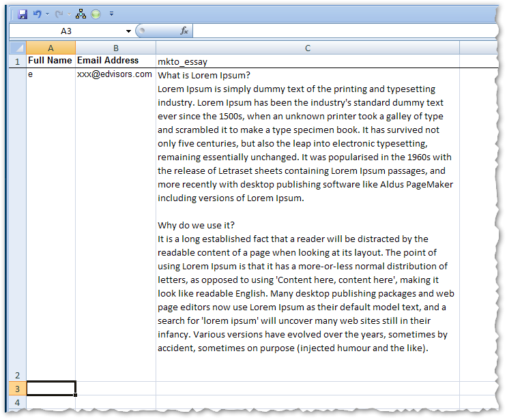
Task: Click cell A2 containing letter e
Action: pyautogui.click(x=50, y=224)
